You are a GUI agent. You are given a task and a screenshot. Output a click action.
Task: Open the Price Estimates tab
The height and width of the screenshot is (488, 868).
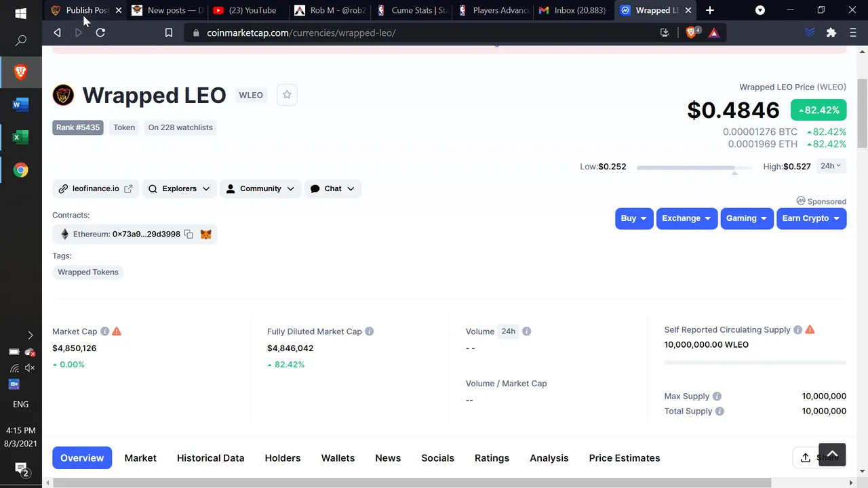coord(625,457)
